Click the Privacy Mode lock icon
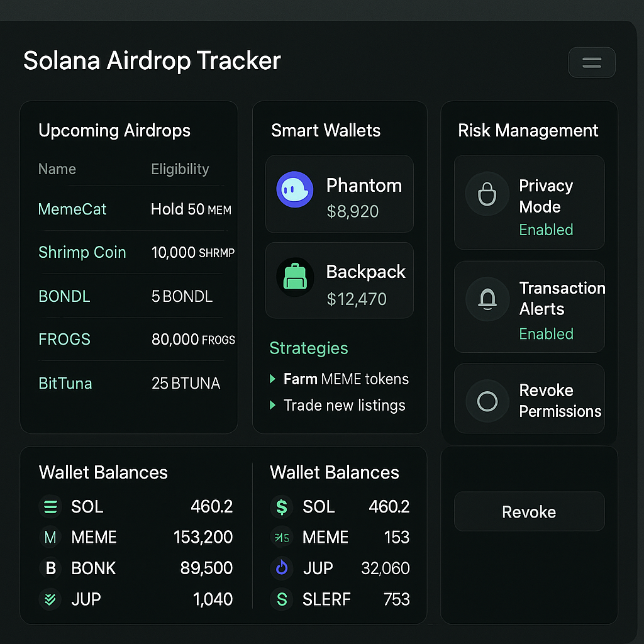Image resolution: width=644 pixels, height=644 pixels. coord(487,194)
